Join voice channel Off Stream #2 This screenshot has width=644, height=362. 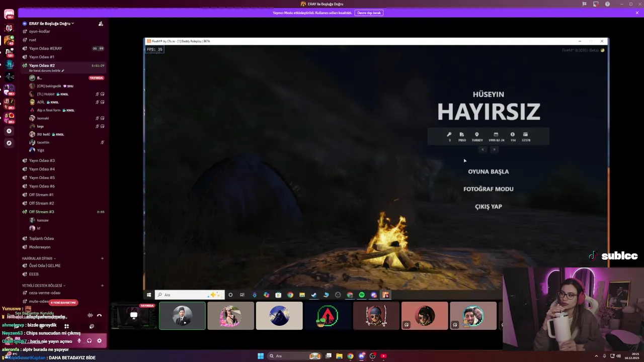pyautogui.click(x=62, y=203)
